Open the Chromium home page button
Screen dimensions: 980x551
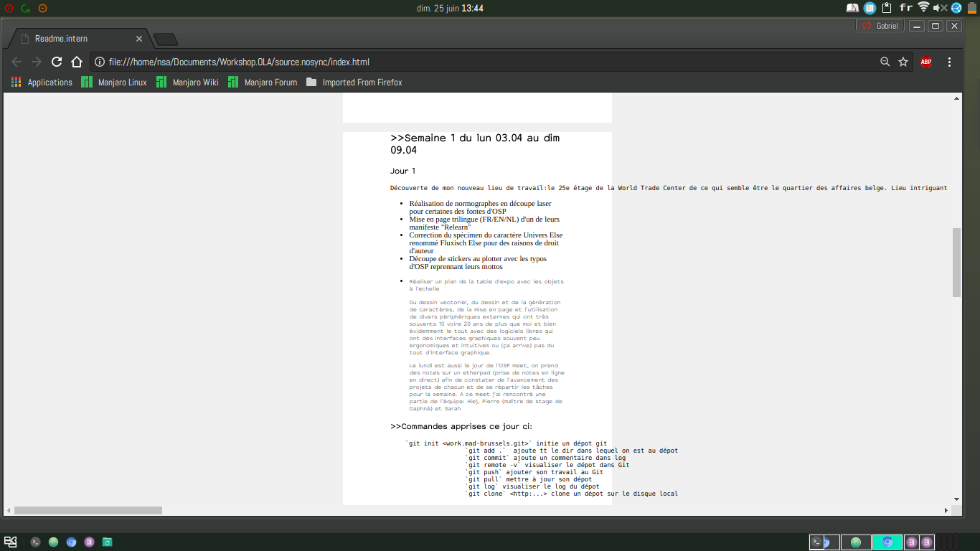click(x=77, y=62)
